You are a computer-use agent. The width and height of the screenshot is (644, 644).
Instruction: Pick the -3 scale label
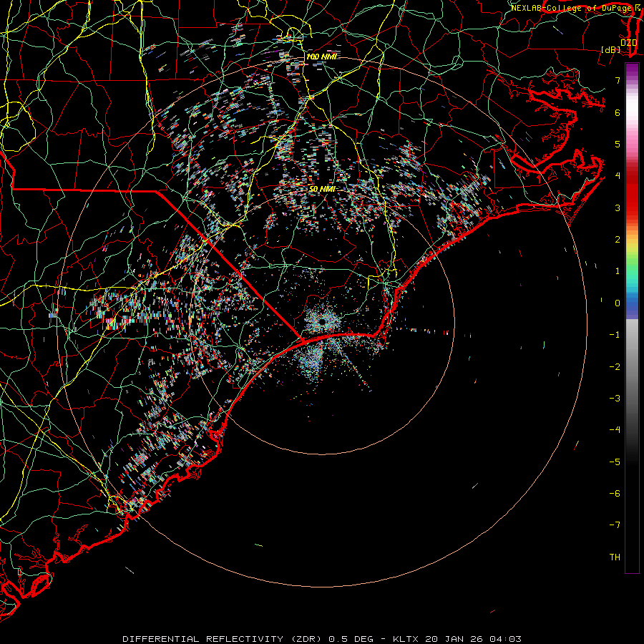(x=615, y=399)
